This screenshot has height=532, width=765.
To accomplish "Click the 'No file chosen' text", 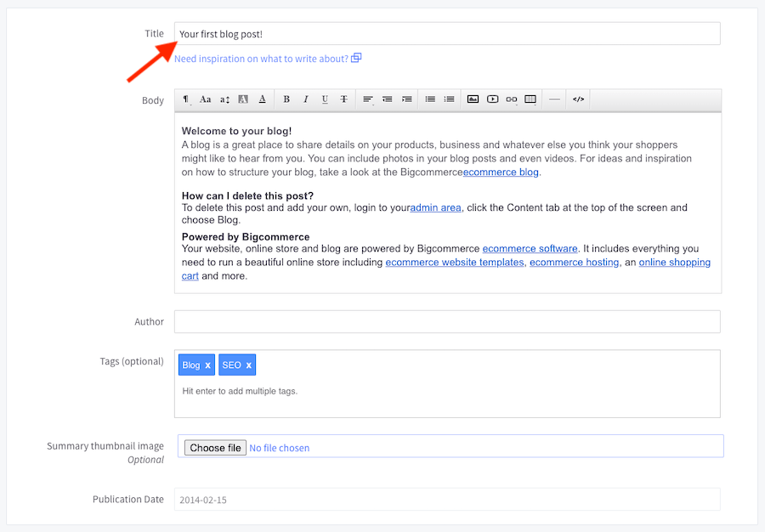I will (x=279, y=448).
